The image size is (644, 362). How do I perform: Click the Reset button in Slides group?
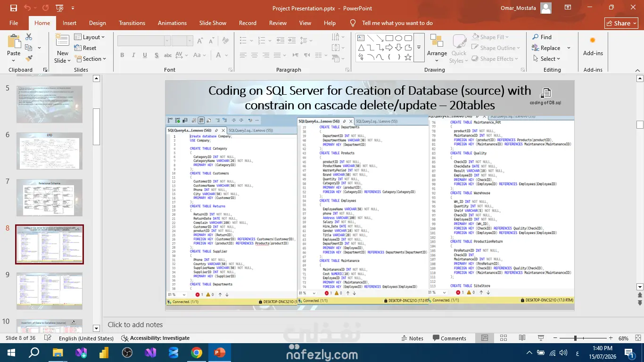point(85,48)
